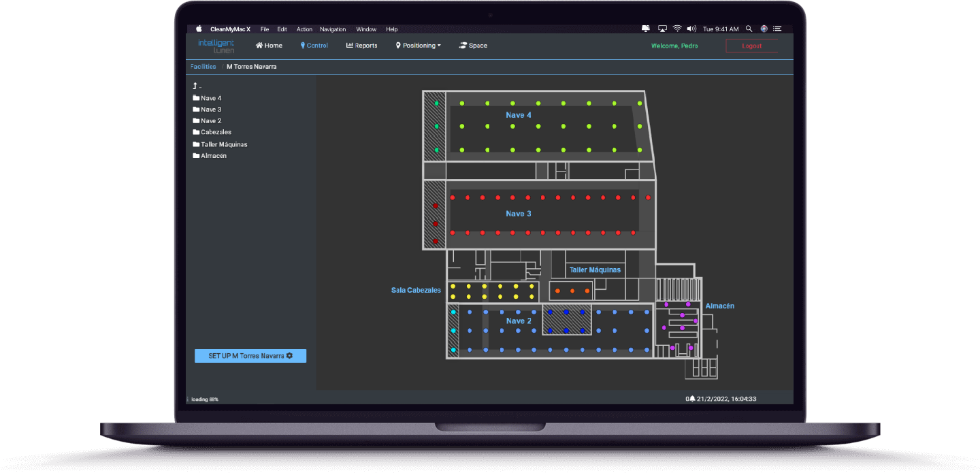Click the Facilities breadcrumb link
This screenshot has height=473, width=980.
(x=203, y=67)
